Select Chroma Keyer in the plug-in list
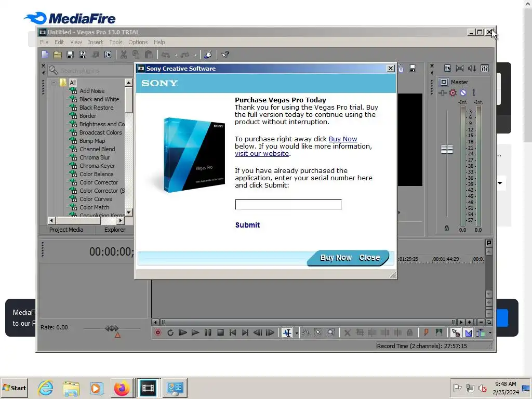 pyautogui.click(x=97, y=166)
